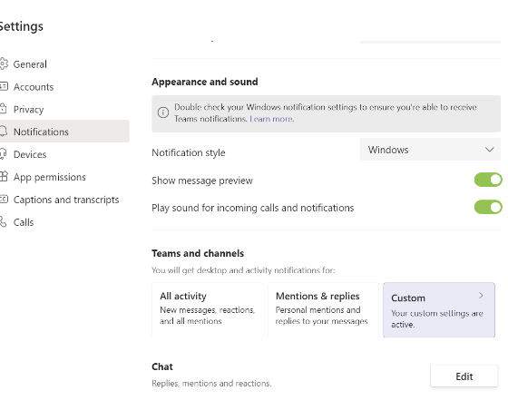Image resolution: width=508 pixels, height=420 pixels.
Task: Choose the Mentions & replies option
Action: (x=323, y=310)
